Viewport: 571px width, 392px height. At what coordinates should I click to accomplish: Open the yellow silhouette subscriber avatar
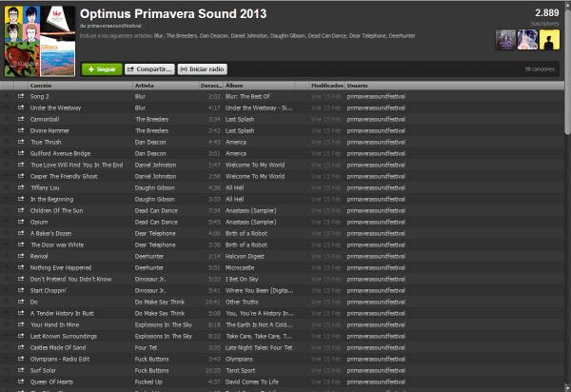pos(549,40)
